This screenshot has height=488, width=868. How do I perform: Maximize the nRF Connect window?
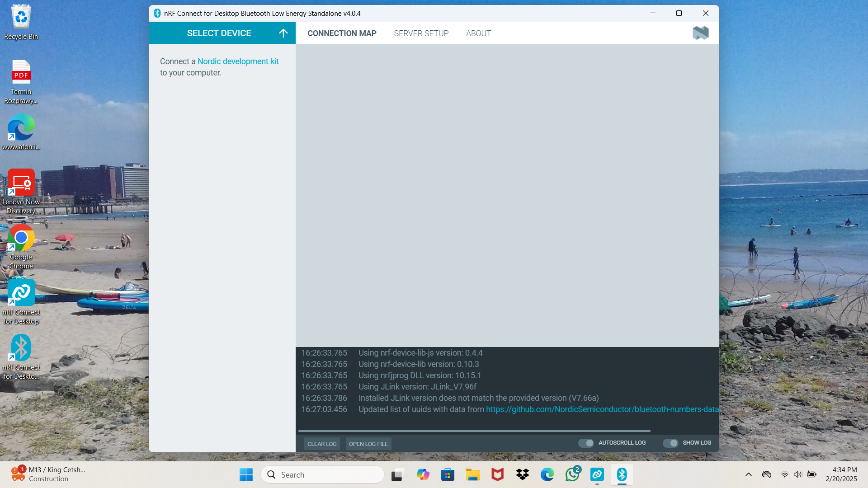point(679,13)
